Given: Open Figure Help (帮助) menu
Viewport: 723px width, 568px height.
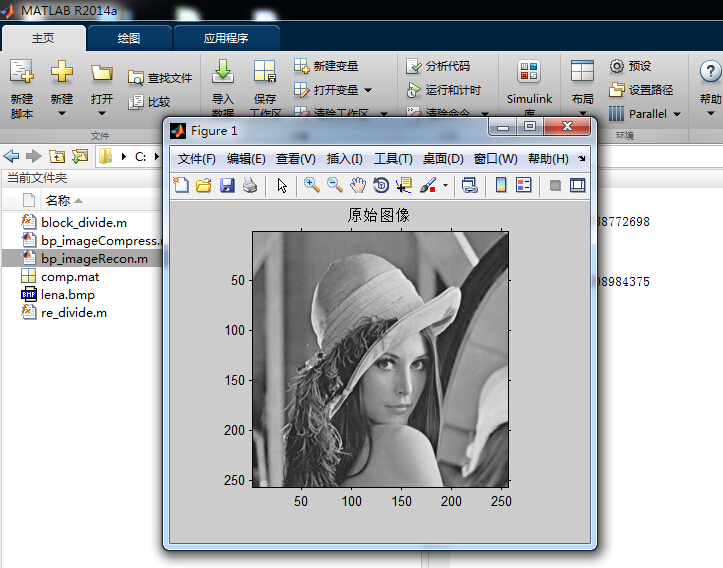Looking at the screenshot, I should click(548, 159).
